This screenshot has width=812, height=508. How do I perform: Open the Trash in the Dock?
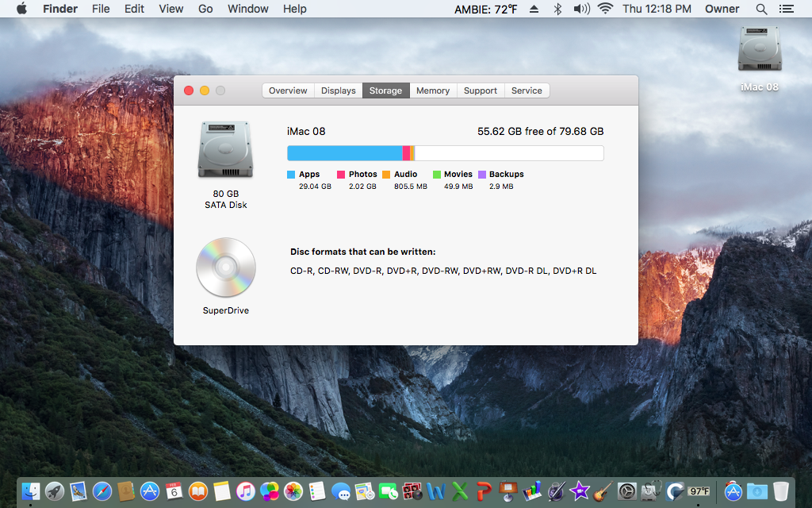pyautogui.click(x=780, y=491)
